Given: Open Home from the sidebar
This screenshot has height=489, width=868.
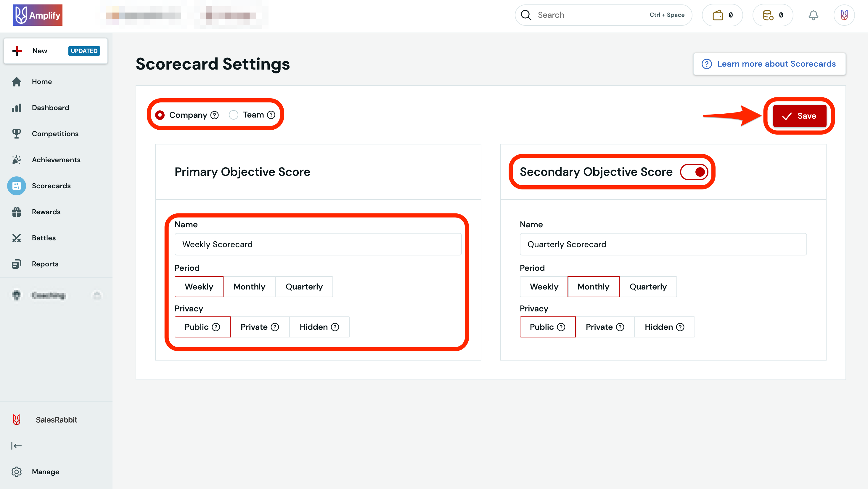Looking at the screenshot, I should click(x=17, y=81).
